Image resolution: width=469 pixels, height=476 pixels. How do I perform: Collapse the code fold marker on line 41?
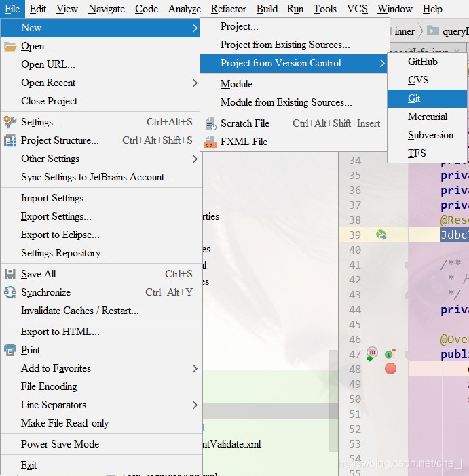coord(406,265)
